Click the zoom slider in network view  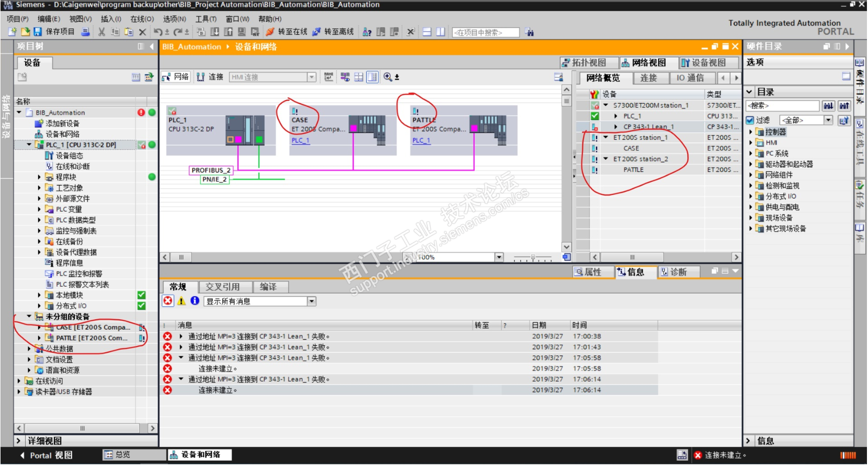point(533,257)
